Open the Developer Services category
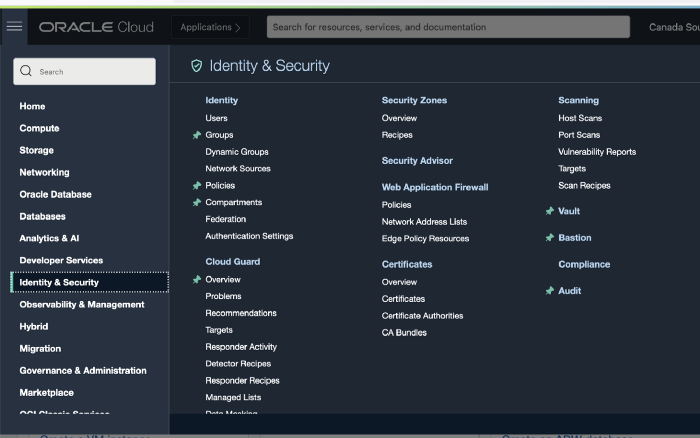700x438 pixels. [x=61, y=260]
